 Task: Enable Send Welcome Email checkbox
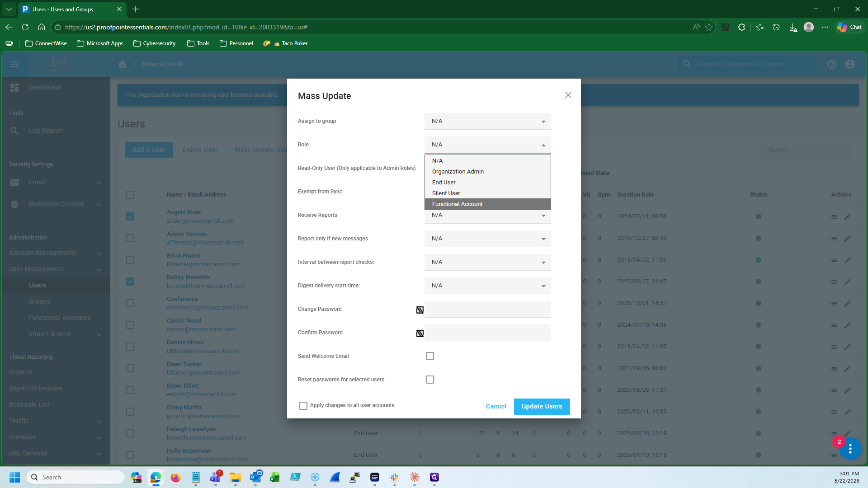click(430, 356)
